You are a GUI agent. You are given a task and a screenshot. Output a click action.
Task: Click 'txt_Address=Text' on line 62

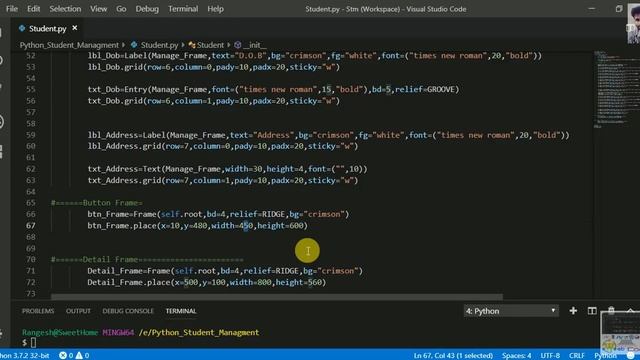(x=124, y=169)
